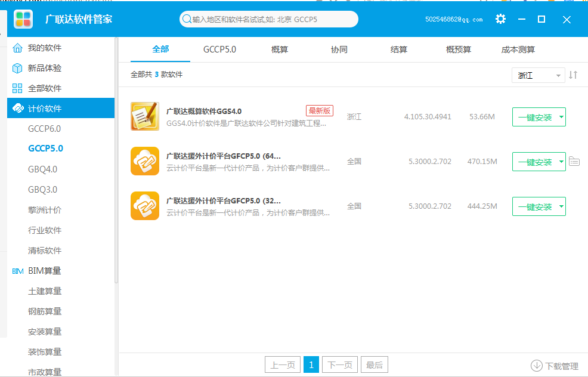Select 钢筋算量 in sidebar
The image size is (588, 377).
pos(45,311)
